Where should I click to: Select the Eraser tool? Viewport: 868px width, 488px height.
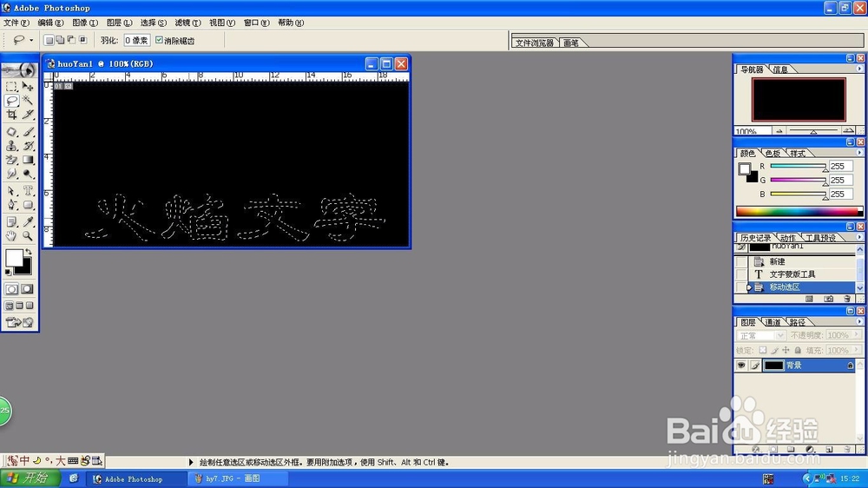[11, 160]
